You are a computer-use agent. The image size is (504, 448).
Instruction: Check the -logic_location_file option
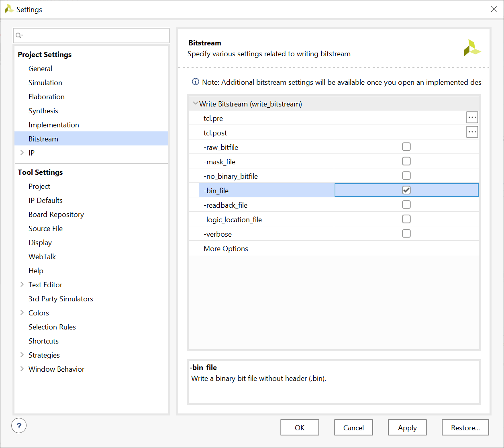(406, 219)
